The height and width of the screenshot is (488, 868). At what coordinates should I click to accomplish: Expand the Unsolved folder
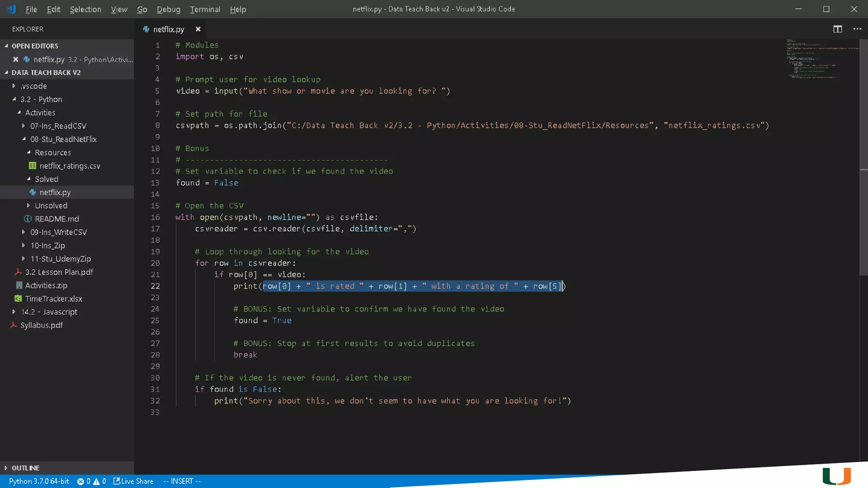(x=51, y=205)
